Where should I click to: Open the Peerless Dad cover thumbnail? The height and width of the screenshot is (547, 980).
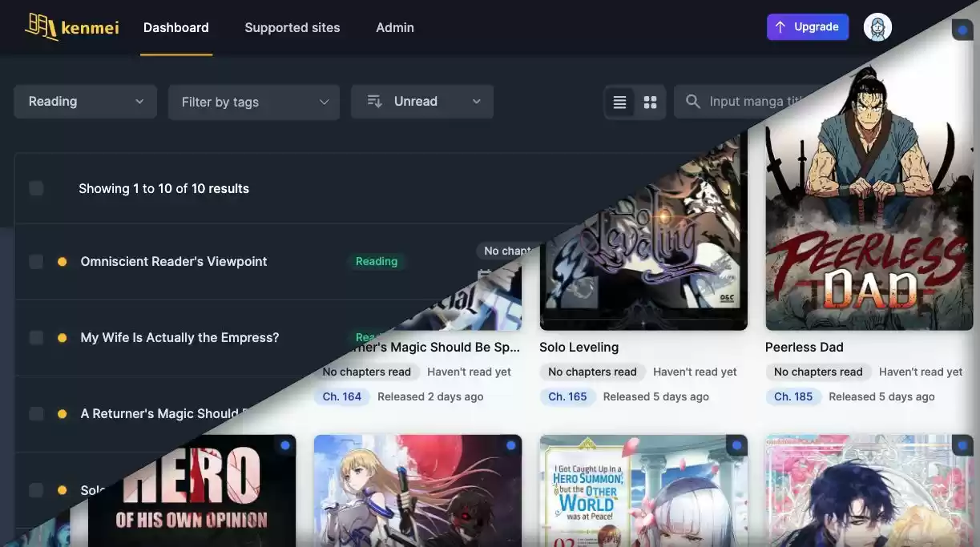point(869,196)
